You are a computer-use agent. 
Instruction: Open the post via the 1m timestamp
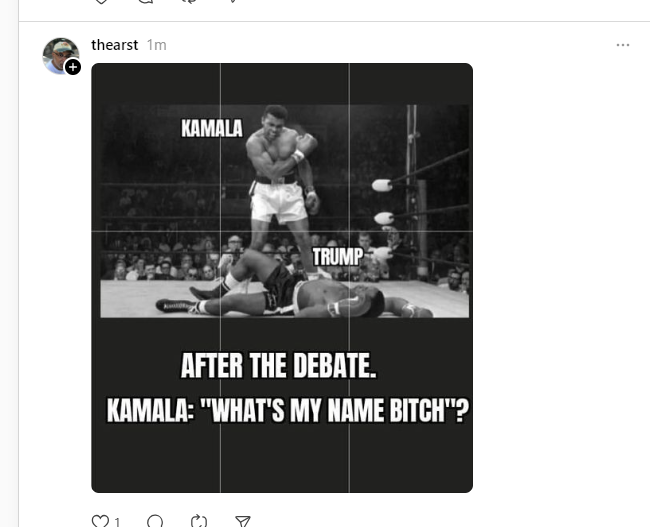tap(156, 45)
